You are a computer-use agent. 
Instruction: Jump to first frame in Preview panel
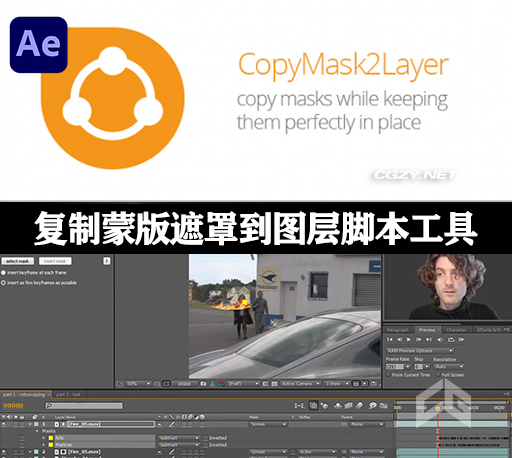[x=389, y=339]
